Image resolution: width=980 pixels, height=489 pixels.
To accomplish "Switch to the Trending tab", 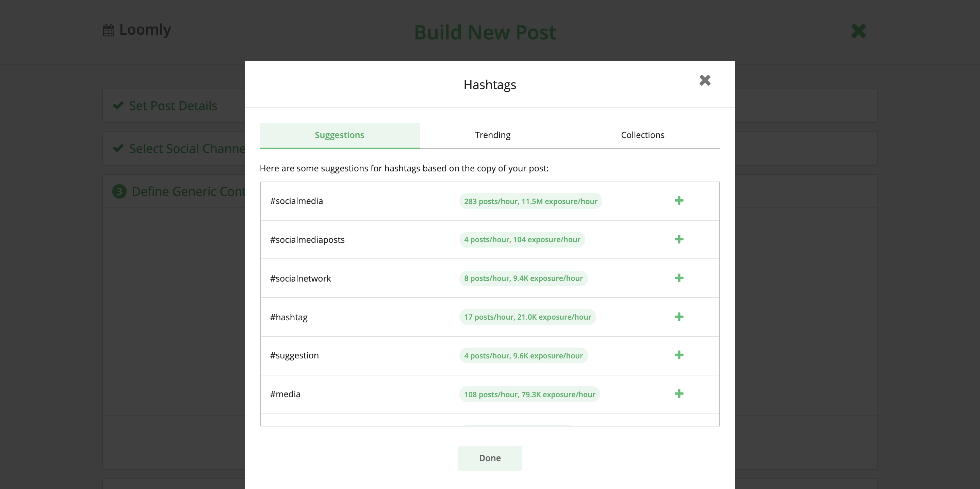I will (492, 135).
